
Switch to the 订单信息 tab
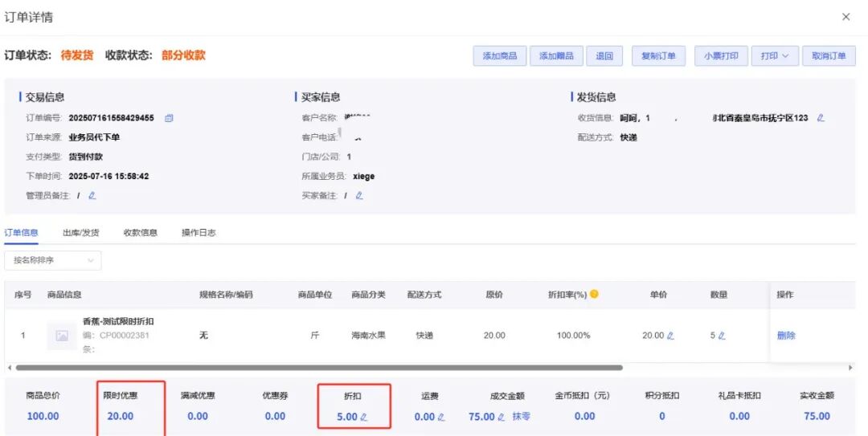coord(21,232)
